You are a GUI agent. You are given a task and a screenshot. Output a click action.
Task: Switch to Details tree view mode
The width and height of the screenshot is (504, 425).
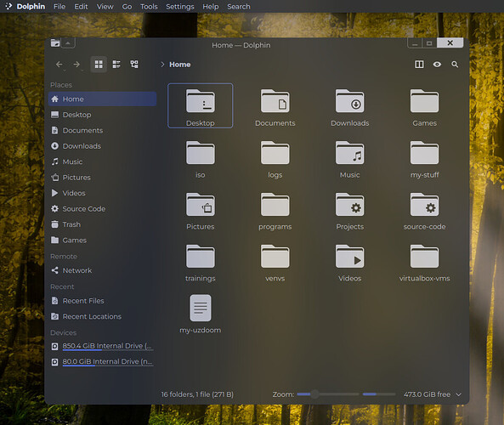coord(134,65)
